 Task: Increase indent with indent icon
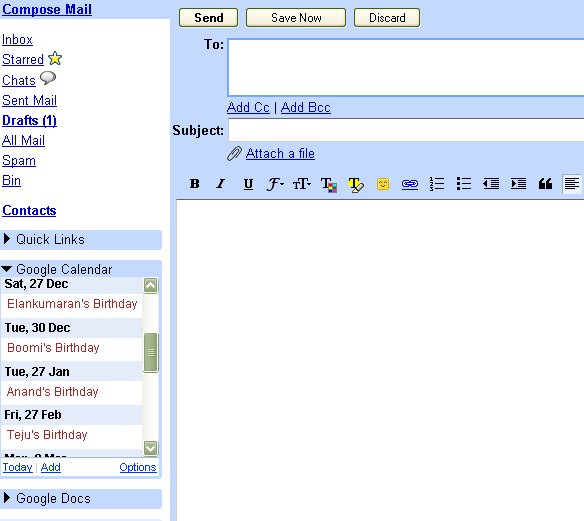(x=518, y=184)
